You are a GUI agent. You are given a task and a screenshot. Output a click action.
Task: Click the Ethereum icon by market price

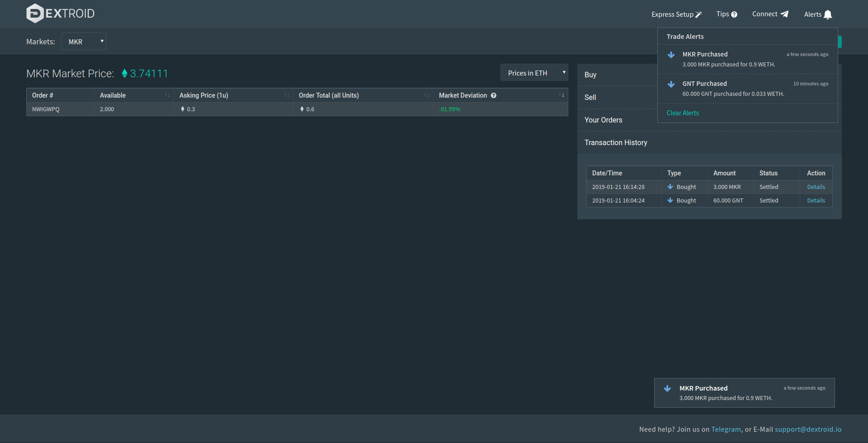(x=124, y=74)
